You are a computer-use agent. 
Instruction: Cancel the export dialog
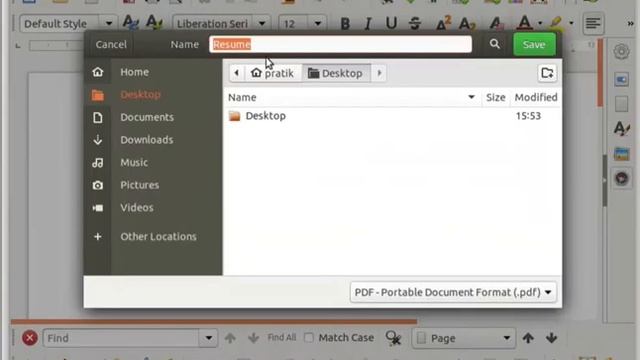(111, 44)
